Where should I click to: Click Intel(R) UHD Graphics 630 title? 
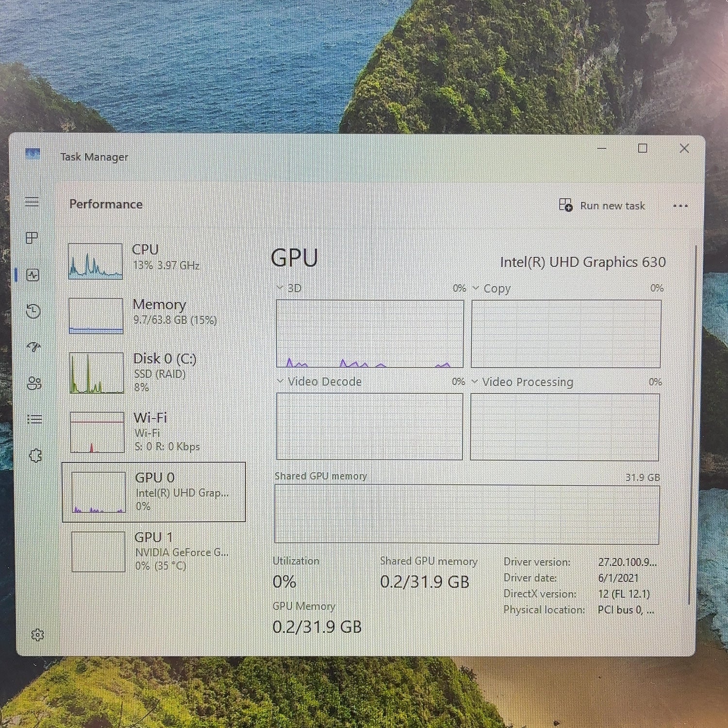click(x=583, y=262)
